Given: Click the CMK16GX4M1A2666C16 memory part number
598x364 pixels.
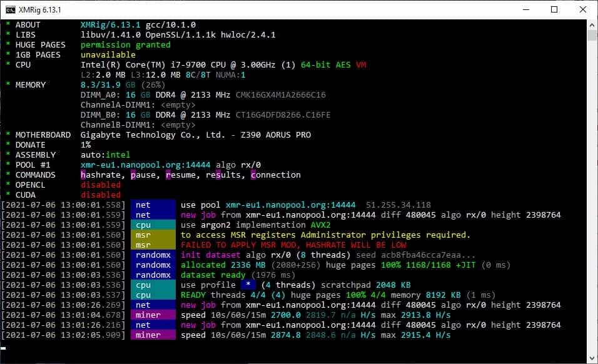Looking at the screenshot, I should point(281,94).
